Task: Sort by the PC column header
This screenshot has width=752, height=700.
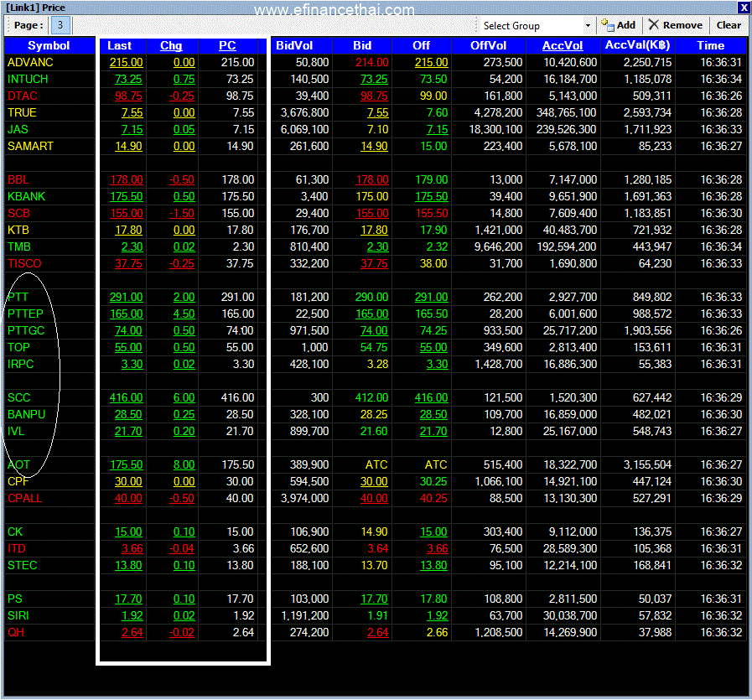Action: 227,45
